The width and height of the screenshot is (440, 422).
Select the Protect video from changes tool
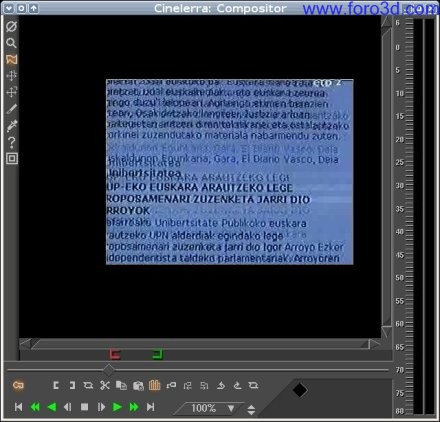pyautogui.click(x=11, y=27)
